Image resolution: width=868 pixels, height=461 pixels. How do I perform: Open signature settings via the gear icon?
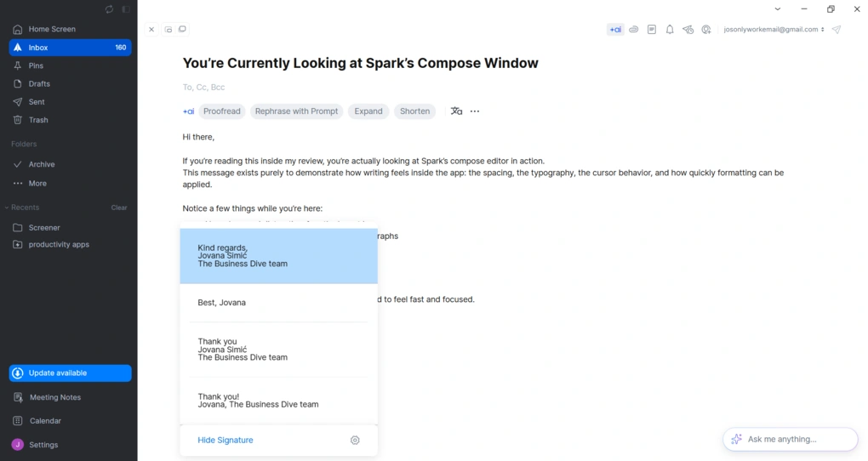(355, 440)
